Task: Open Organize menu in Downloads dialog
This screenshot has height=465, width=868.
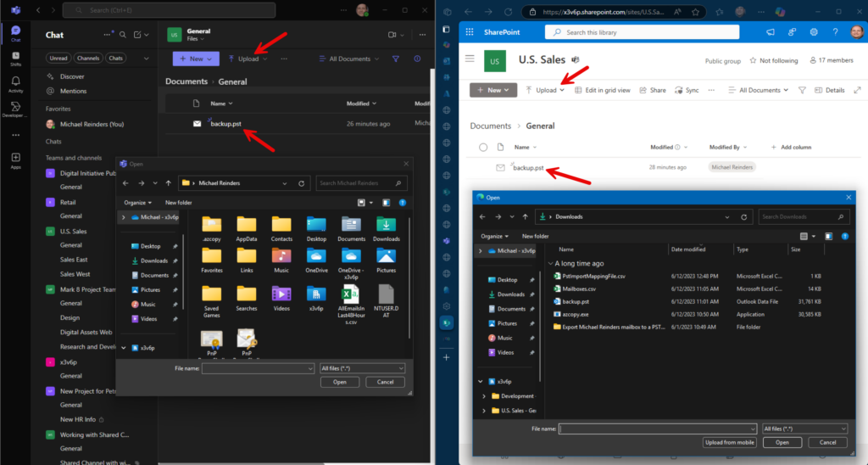Action: pyautogui.click(x=494, y=237)
